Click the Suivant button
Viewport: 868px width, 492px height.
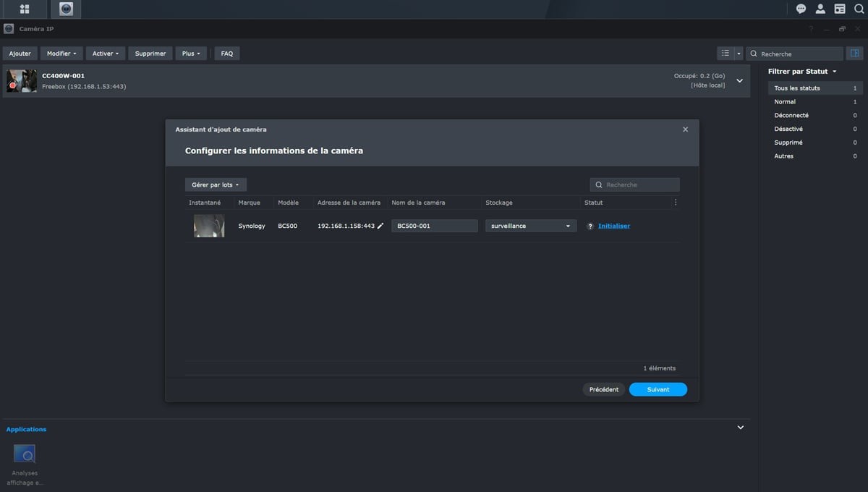(658, 389)
